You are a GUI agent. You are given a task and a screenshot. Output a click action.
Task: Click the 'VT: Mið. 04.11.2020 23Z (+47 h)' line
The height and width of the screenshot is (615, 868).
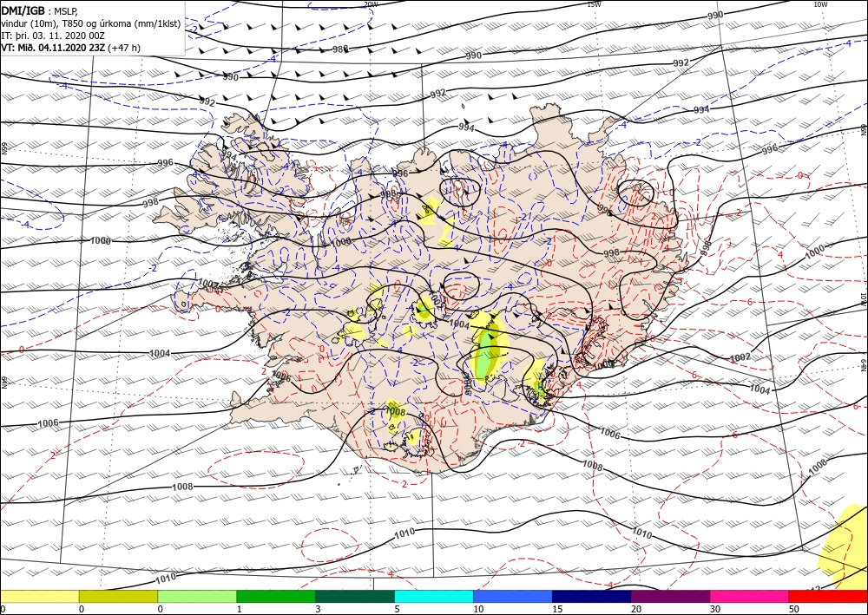coord(71,48)
